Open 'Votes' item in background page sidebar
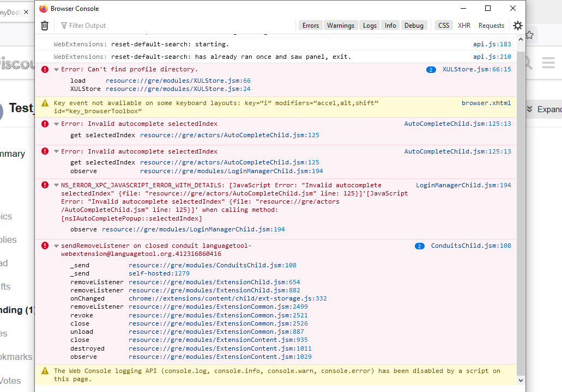This screenshot has width=562, height=392. pyautogui.click(x=10, y=381)
